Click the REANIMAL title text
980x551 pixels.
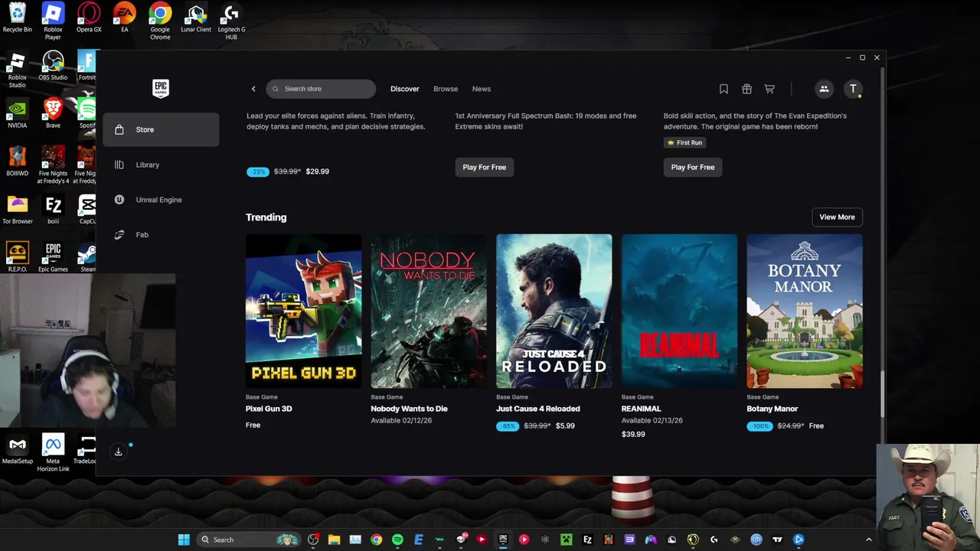tap(641, 409)
